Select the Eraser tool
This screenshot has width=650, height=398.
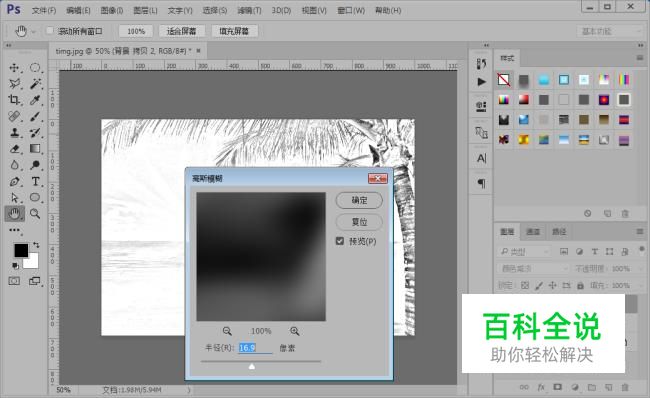14,149
